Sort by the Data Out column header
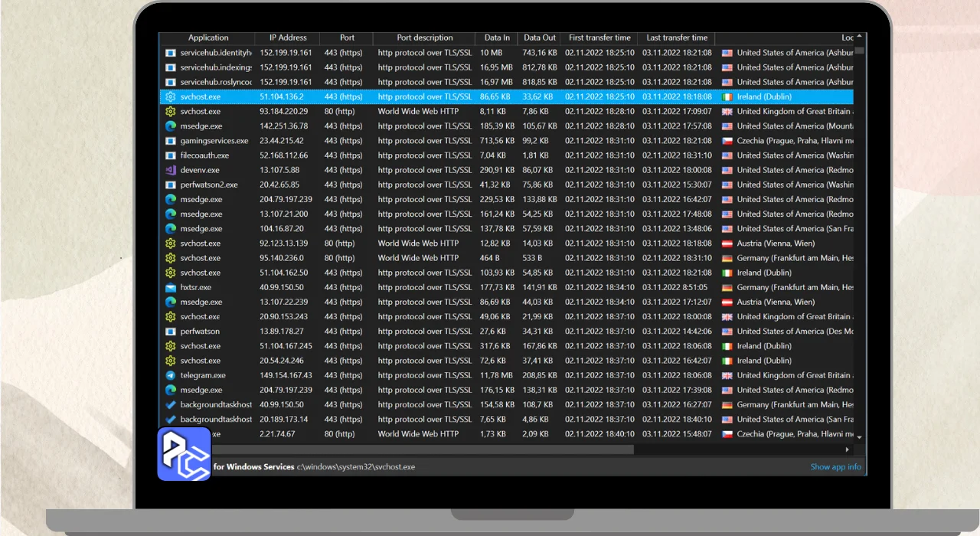The height and width of the screenshot is (536, 980). 540,38
